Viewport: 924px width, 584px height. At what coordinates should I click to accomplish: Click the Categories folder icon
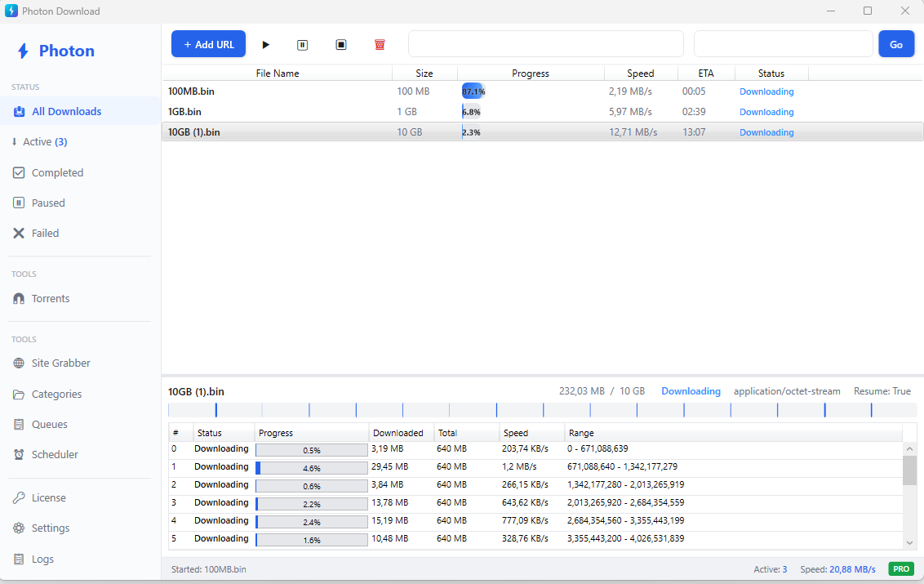(19, 394)
